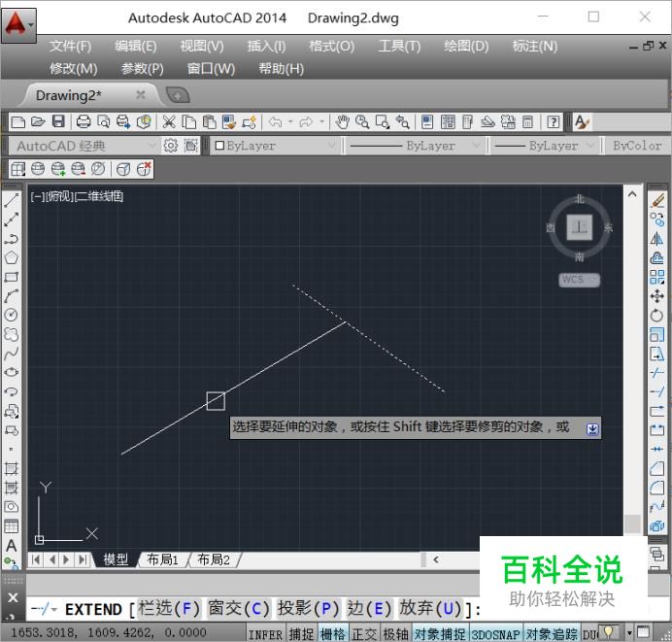Save the drawing with floppy icon
672x642 pixels.
pos(58,122)
